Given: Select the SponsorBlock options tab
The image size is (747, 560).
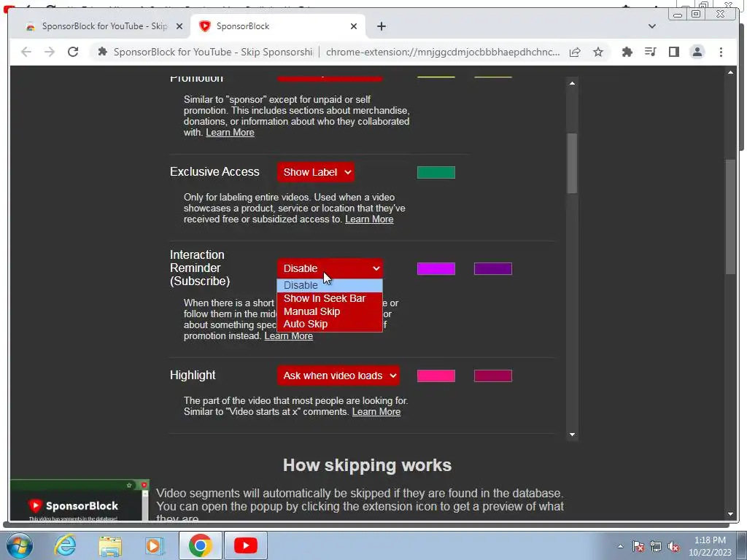Looking at the screenshot, I should pos(279,26).
